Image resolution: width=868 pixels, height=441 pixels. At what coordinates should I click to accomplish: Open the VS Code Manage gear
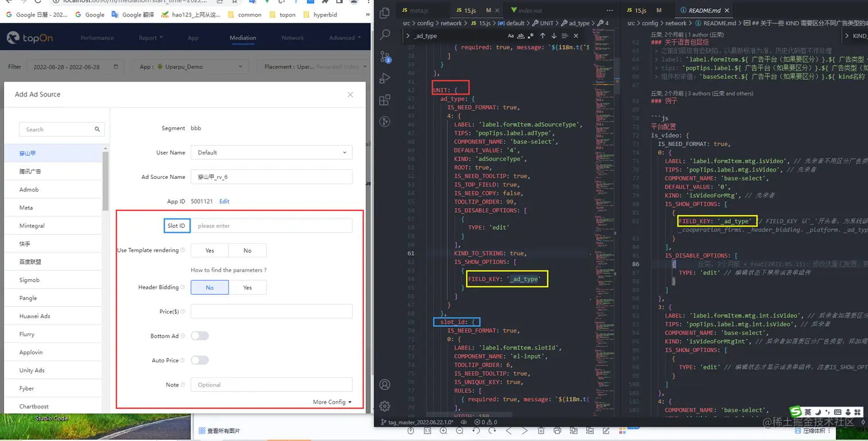(385, 406)
